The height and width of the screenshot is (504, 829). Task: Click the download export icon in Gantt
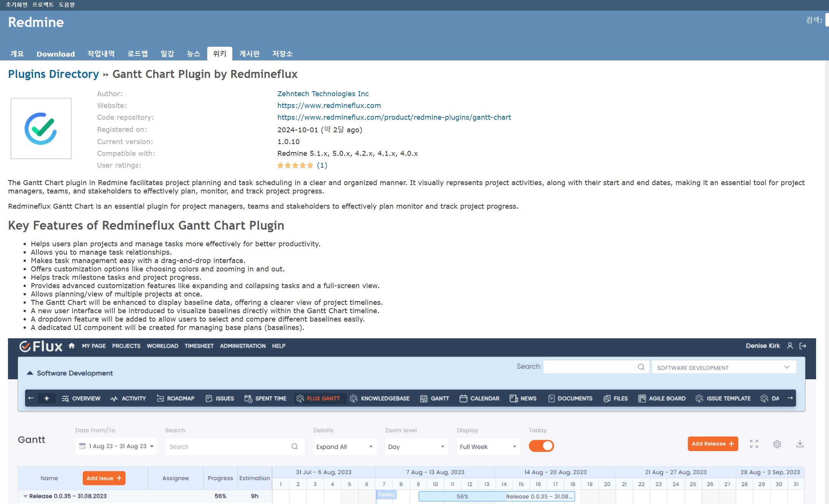(x=800, y=444)
